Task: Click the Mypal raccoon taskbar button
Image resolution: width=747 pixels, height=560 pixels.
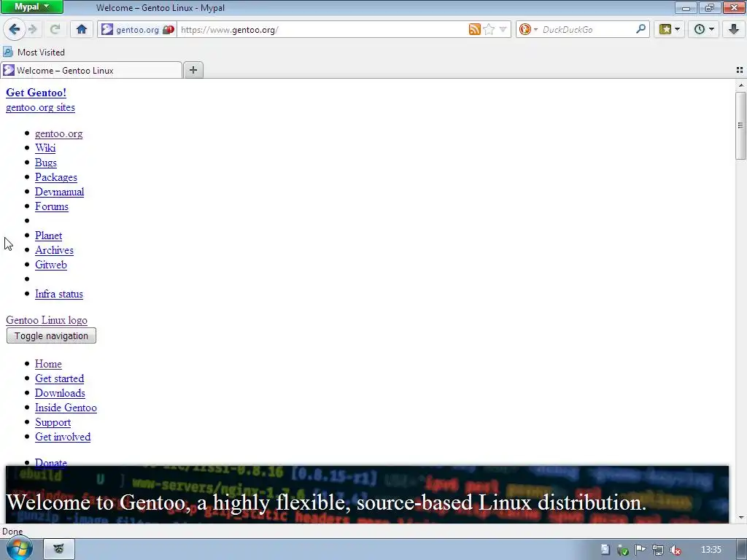Action: pos(59,549)
